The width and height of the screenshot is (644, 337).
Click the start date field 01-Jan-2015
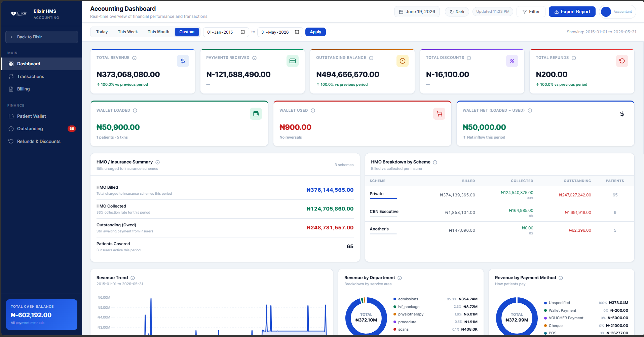tap(226, 32)
